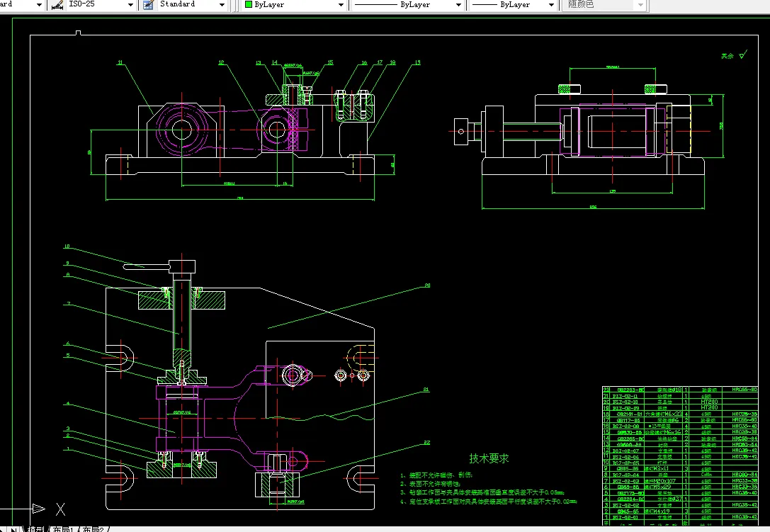Click the M4x19 screw cell in row 2
The image size is (770, 532).
point(664,511)
